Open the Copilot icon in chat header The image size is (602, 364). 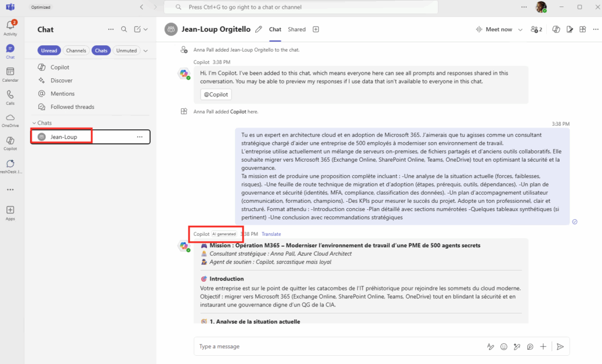point(556,29)
